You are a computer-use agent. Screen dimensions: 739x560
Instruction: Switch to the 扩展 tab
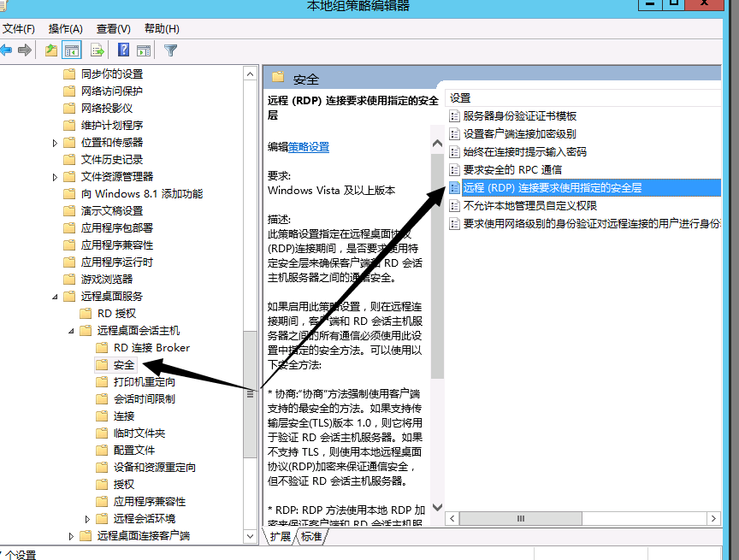point(280,536)
